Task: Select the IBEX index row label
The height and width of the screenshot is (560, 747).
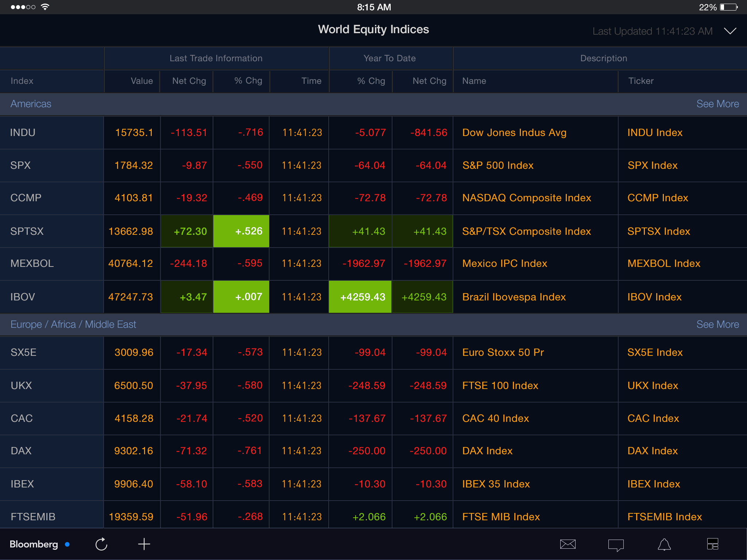Action: tap(22, 484)
